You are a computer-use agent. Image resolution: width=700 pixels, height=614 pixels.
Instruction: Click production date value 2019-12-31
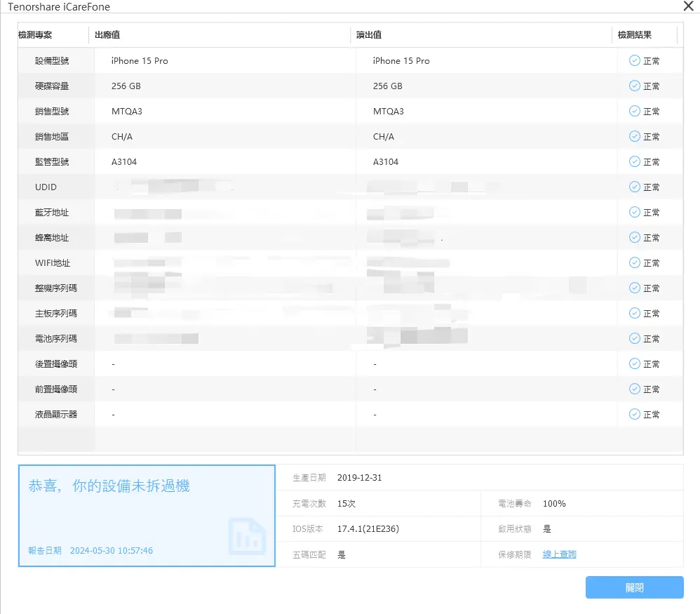pyautogui.click(x=359, y=477)
